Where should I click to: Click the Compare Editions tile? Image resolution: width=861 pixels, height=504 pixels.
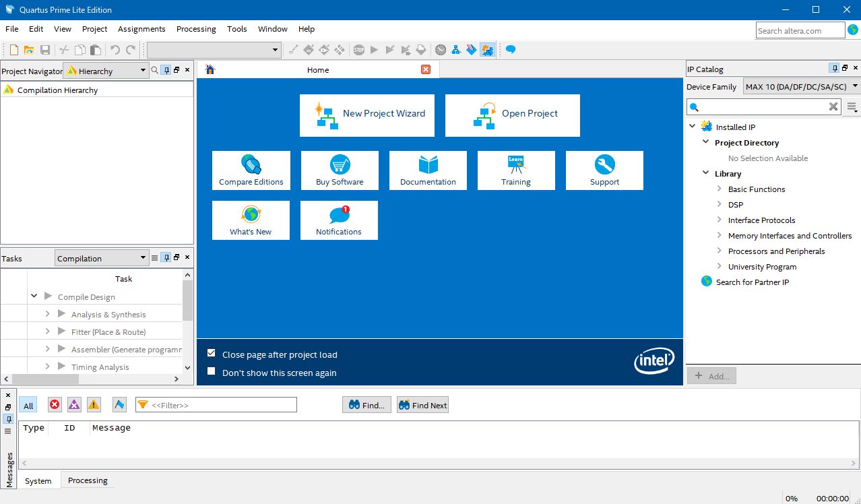coord(251,170)
